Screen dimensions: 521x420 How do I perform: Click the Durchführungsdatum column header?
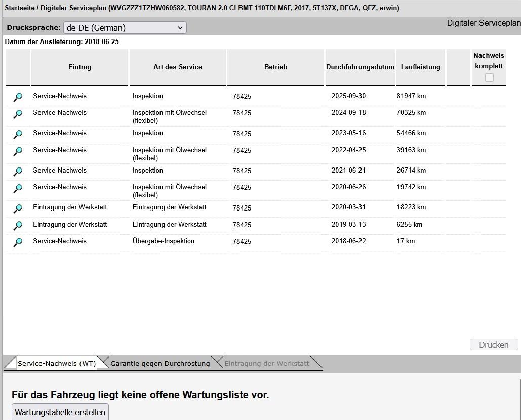360,67
